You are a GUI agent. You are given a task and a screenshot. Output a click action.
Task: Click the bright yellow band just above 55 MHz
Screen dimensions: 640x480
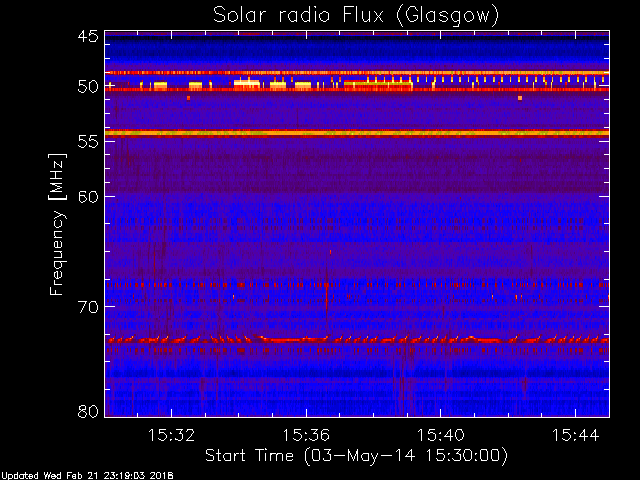click(x=357, y=133)
